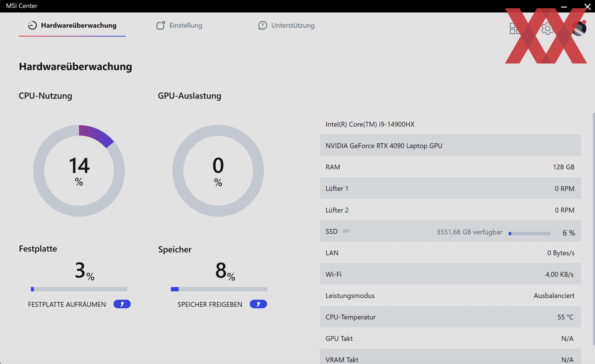Click the Festplatte heading

[x=38, y=249]
